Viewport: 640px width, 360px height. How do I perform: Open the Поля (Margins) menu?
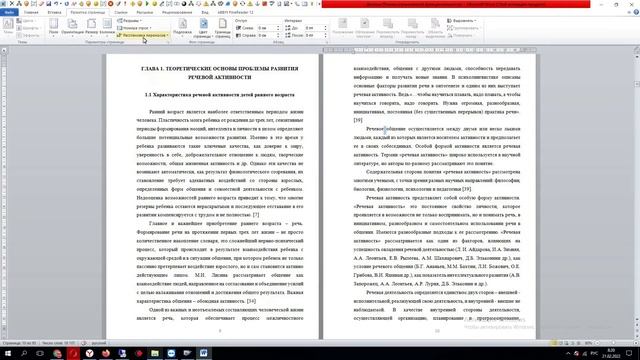pos(53,27)
